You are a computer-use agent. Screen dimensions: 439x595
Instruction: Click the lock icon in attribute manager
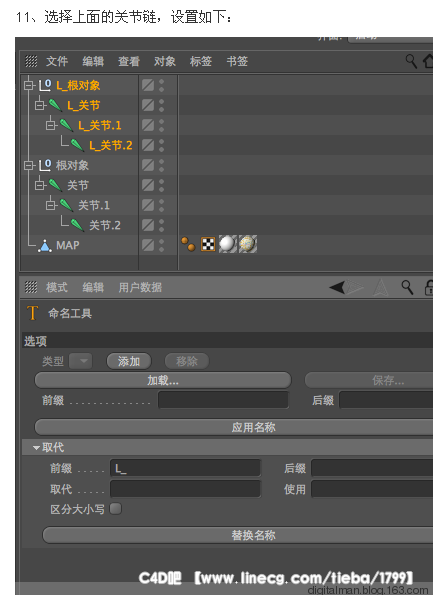point(429,288)
